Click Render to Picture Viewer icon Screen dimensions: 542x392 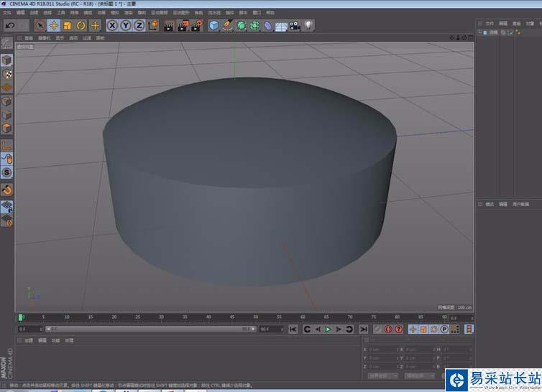[x=183, y=26]
